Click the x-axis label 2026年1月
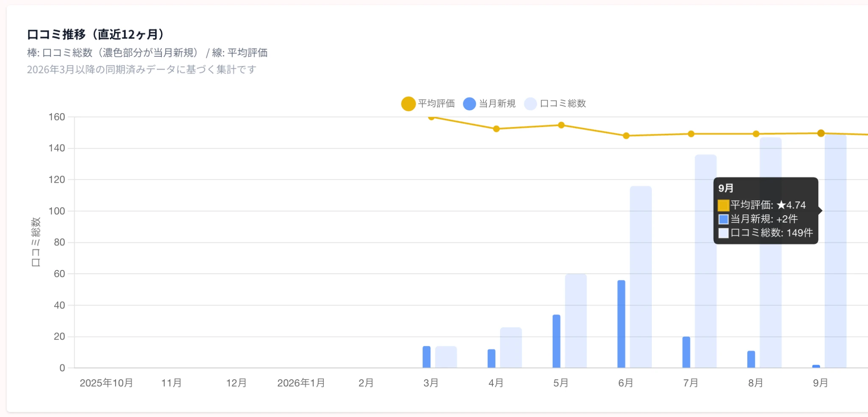The width and height of the screenshot is (868, 417). (x=301, y=383)
